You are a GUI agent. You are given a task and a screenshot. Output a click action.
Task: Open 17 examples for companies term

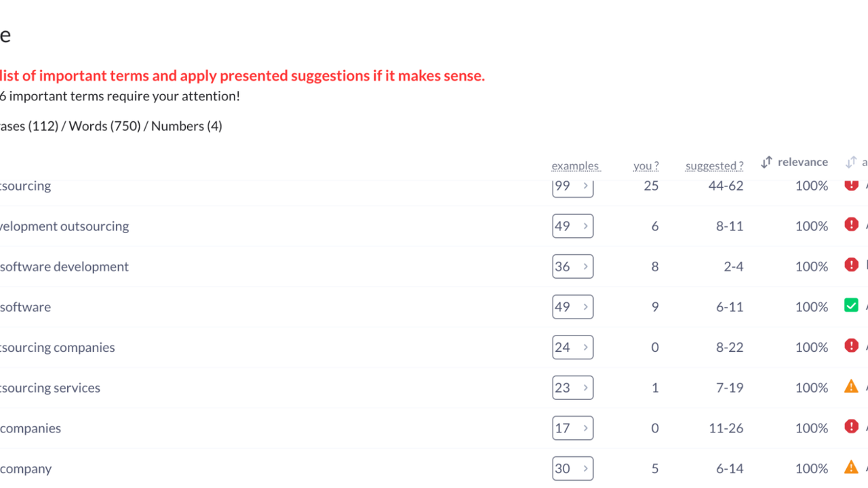572,428
